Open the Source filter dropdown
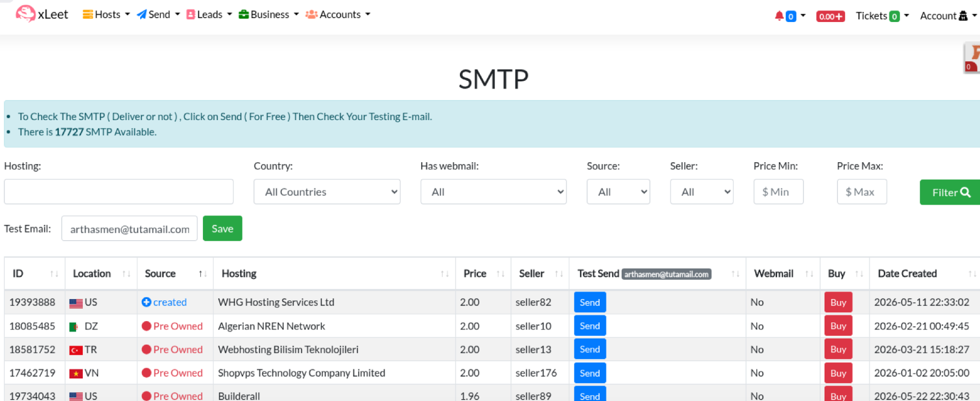This screenshot has height=401, width=980. pos(618,192)
